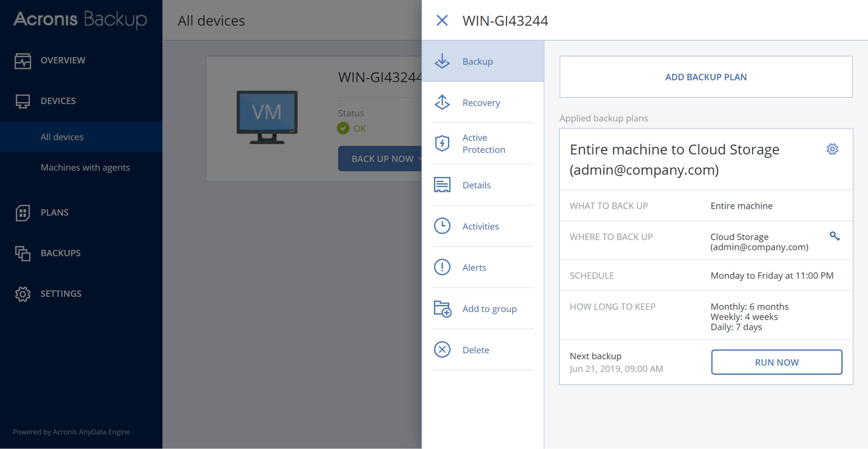
Task: Click Cloud Storage destination value
Action: (759, 242)
